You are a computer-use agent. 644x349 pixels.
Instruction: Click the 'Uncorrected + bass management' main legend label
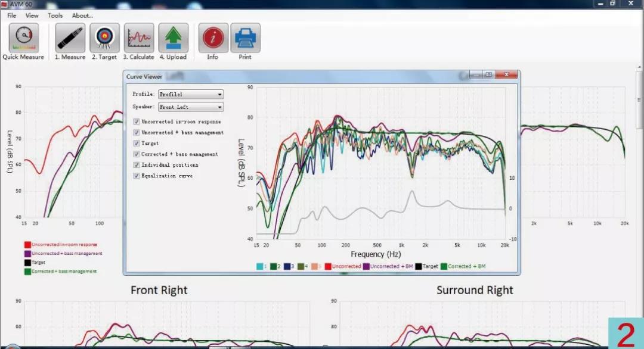pyautogui.click(x=67, y=254)
